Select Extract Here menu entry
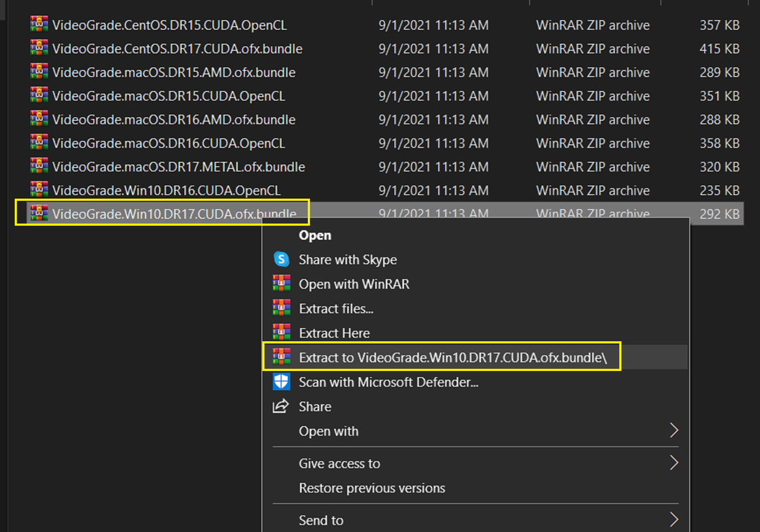760x532 pixels. tap(334, 333)
